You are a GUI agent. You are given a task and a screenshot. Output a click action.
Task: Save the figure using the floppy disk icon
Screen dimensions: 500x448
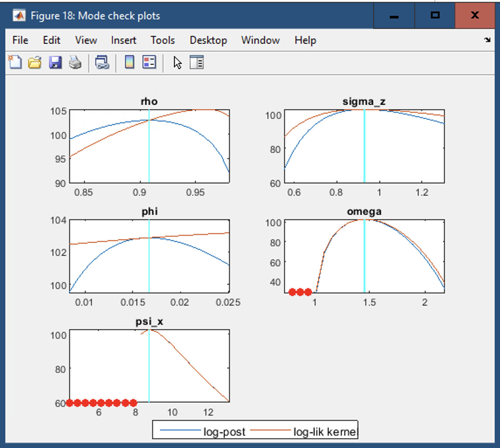click(x=55, y=62)
